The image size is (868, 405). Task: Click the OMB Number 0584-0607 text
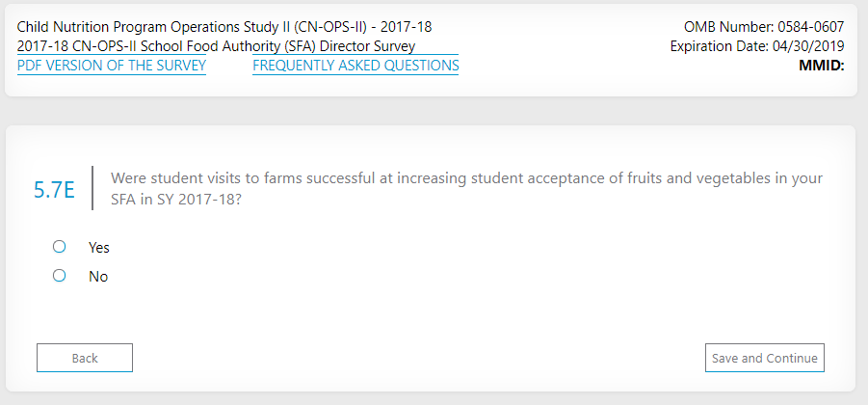click(x=764, y=27)
